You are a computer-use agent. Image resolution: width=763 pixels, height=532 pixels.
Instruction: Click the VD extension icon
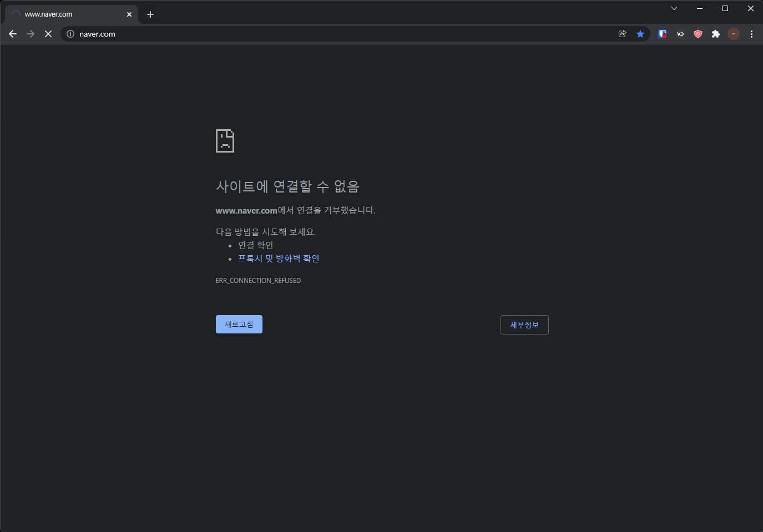[680, 34]
